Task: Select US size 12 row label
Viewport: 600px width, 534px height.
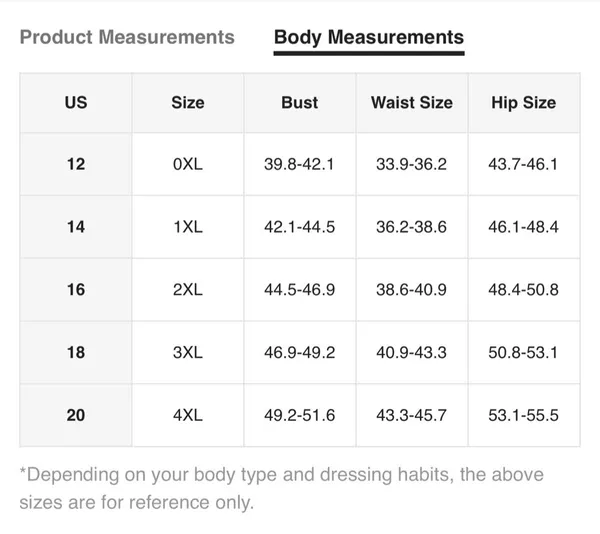Action: coord(76,164)
